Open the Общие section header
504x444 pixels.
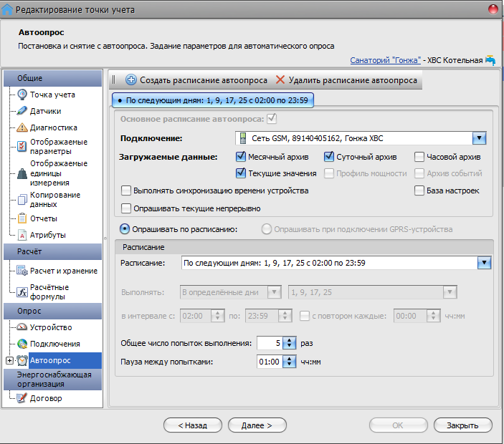53,78
